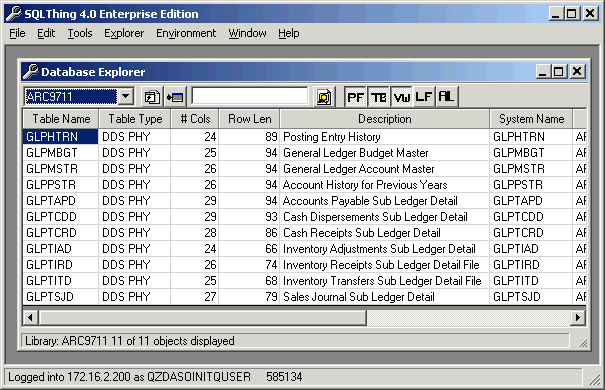Image resolution: width=605 pixels, height=390 pixels.
Task: Click the horizontal scrollbar thumb
Action: coord(203,317)
